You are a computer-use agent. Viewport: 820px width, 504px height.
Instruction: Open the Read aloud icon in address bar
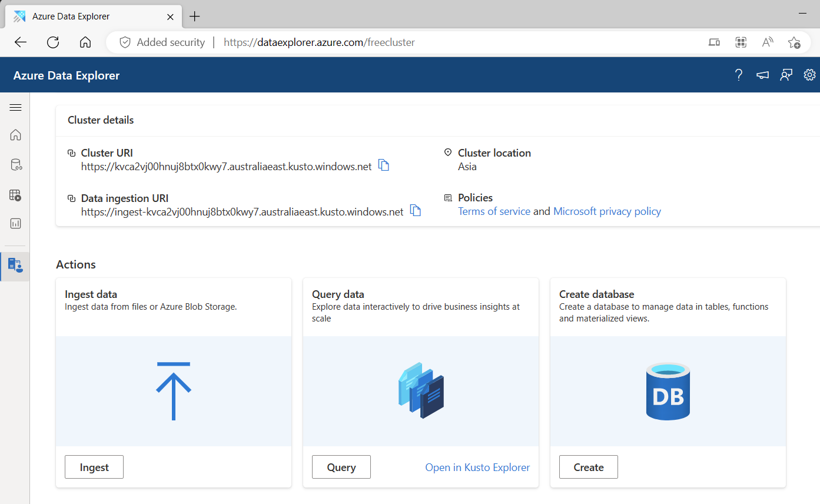(x=768, y=42)
